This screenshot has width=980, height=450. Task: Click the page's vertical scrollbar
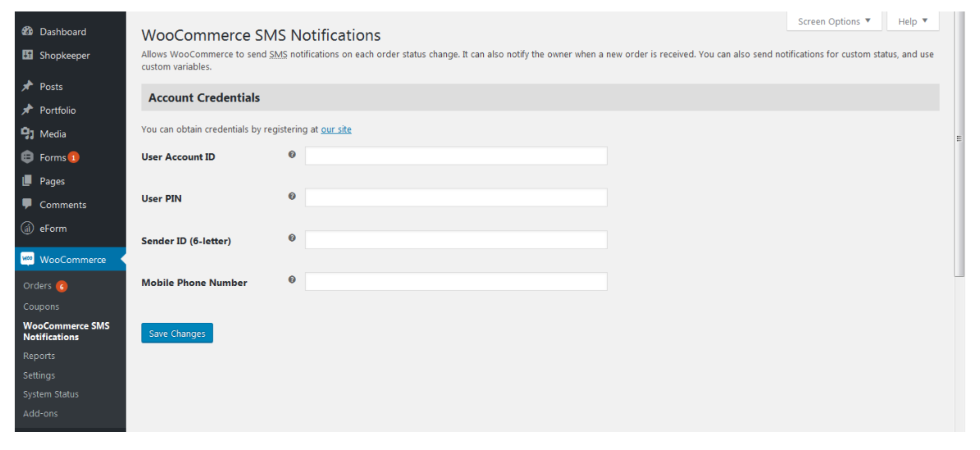(x=959, y=139)
